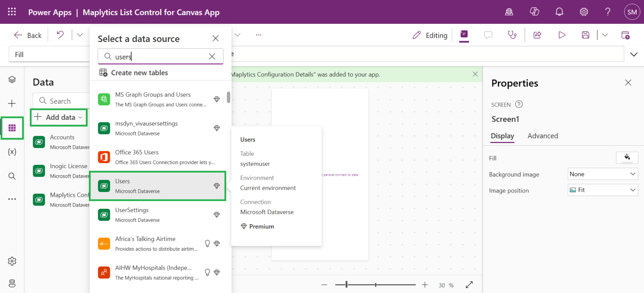Open the Comments panel
Screen dimensions: 644x293
(x=488, y=35)
